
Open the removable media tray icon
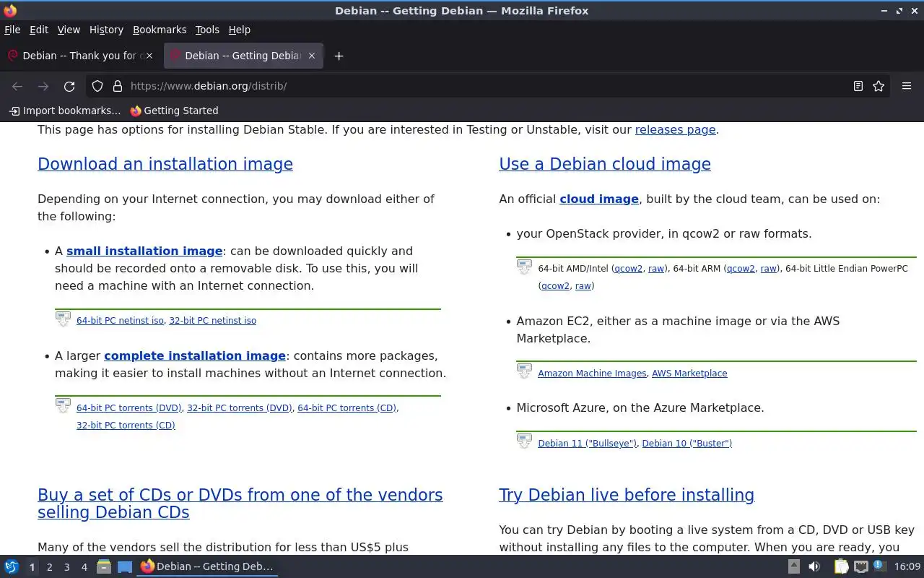tap(793, 566)
